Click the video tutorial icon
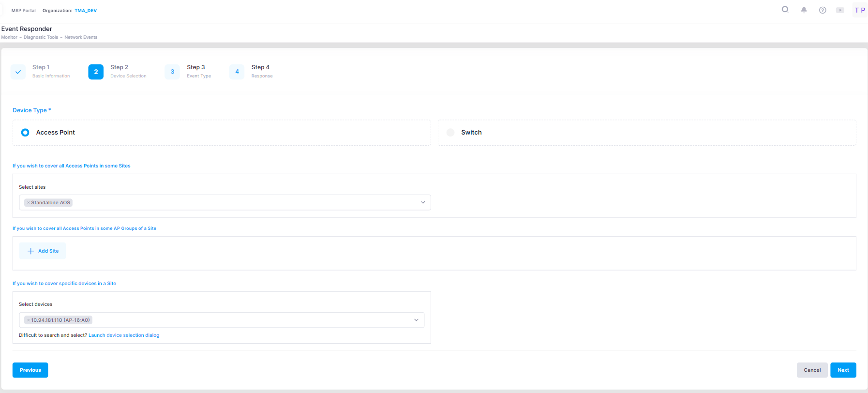Screen dimensions: 868x393 coord(840,10)
